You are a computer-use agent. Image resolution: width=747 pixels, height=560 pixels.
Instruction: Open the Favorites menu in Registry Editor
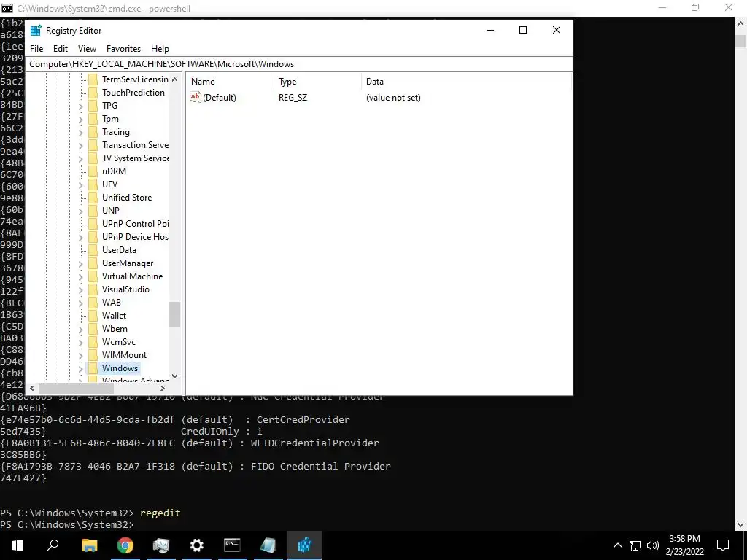pyautogui.click(x=123, y=49)
